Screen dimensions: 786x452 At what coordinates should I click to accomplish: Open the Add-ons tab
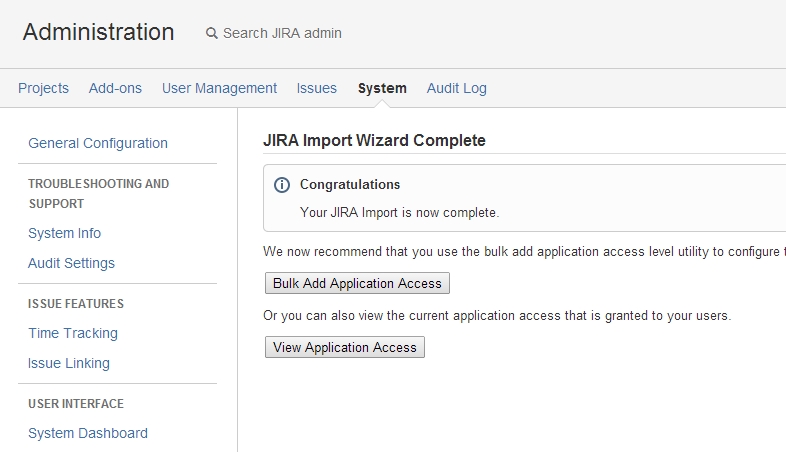[115, 88]
